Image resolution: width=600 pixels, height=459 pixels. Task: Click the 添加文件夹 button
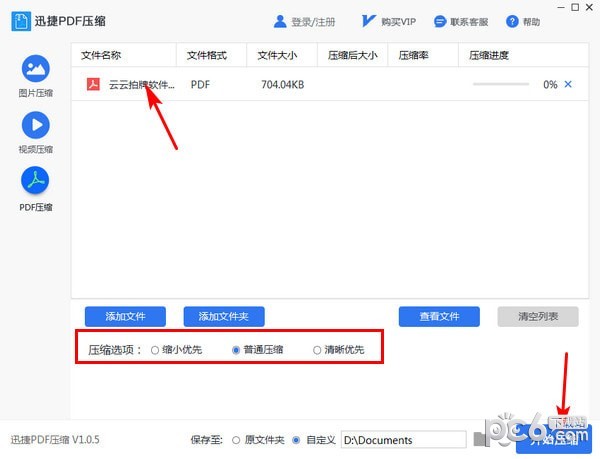224,316
